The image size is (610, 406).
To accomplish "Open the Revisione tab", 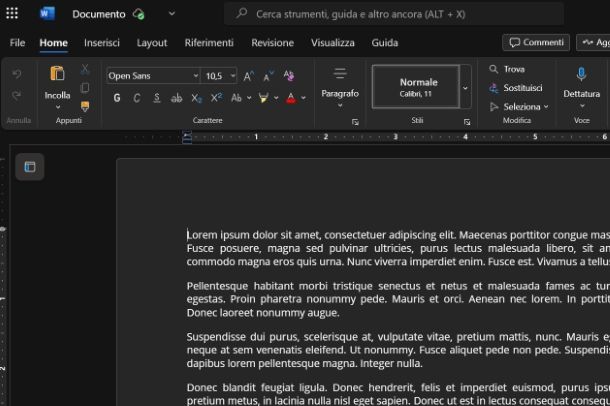I will pos(272,43).
